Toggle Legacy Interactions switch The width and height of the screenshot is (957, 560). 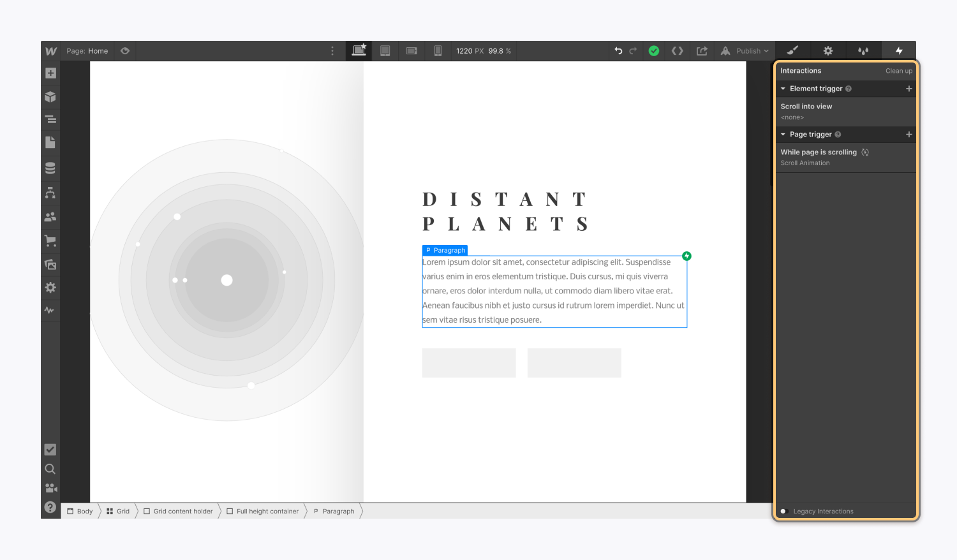coord(785,512)
